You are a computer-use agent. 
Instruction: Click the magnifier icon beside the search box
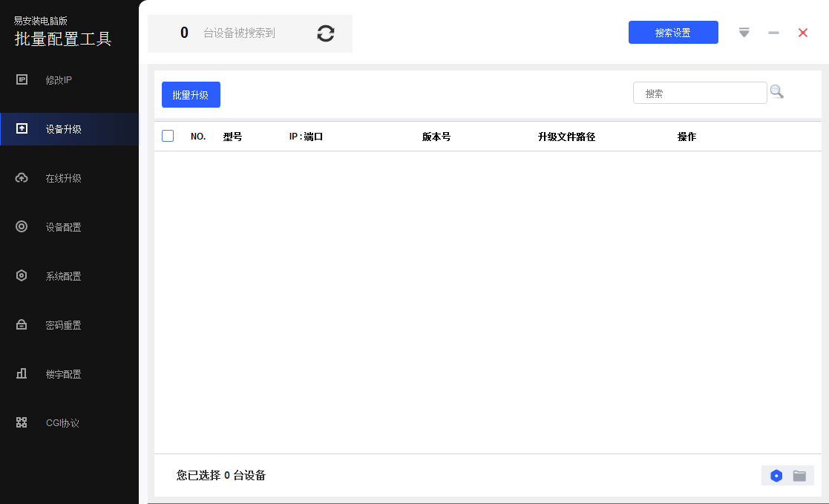coord(776,92)
